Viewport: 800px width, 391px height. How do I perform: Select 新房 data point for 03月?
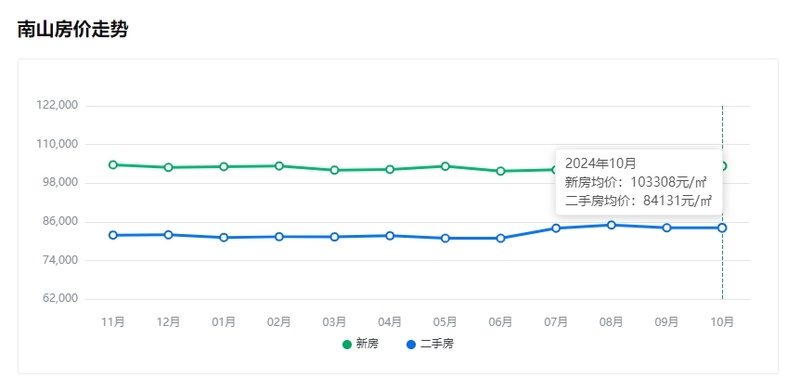coord(335,170)
